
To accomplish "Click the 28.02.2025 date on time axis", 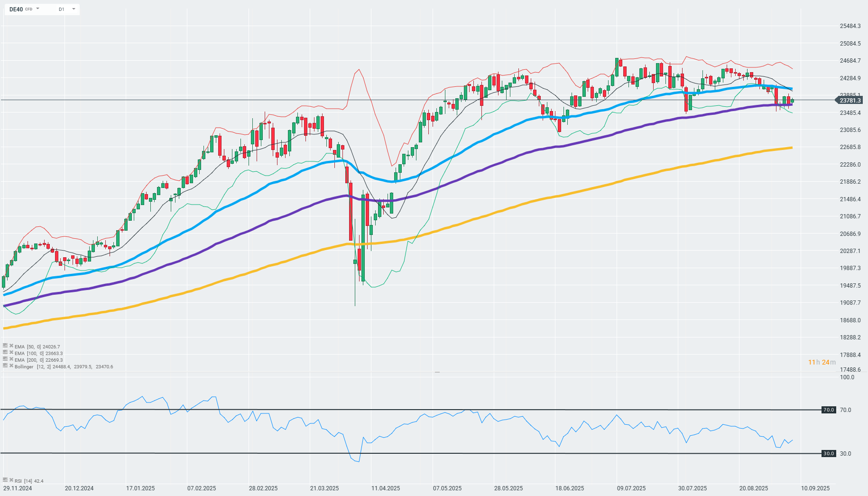I will coord(263,488).
